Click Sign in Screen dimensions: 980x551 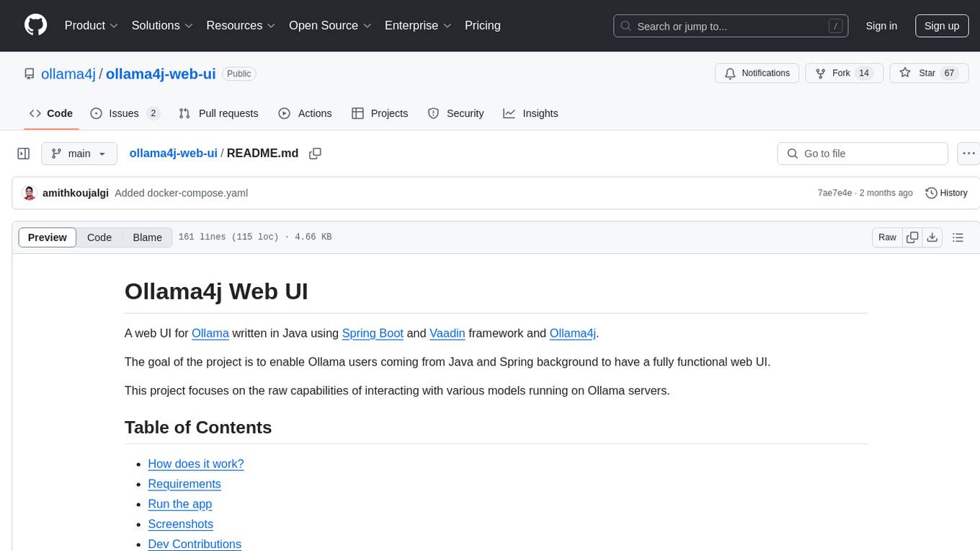881,26
